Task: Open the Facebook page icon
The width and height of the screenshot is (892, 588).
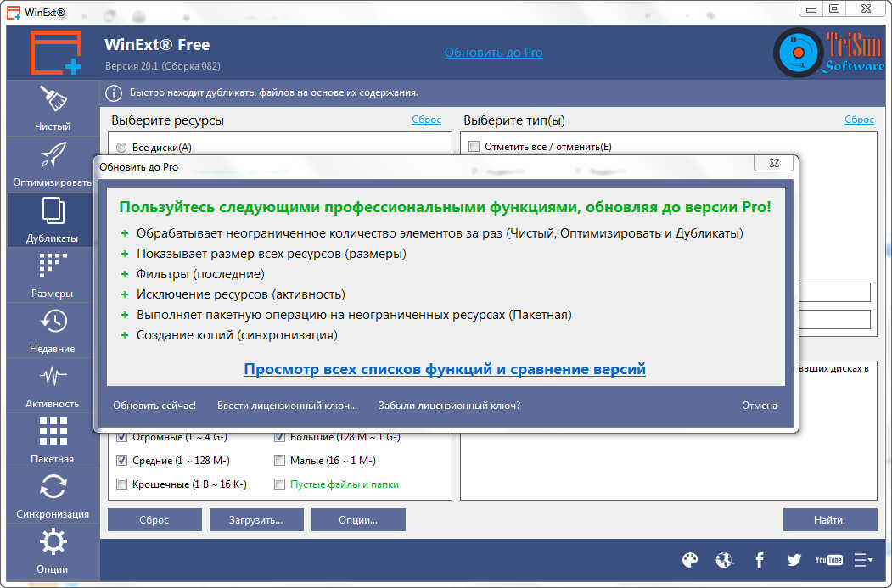Action: 760,560
